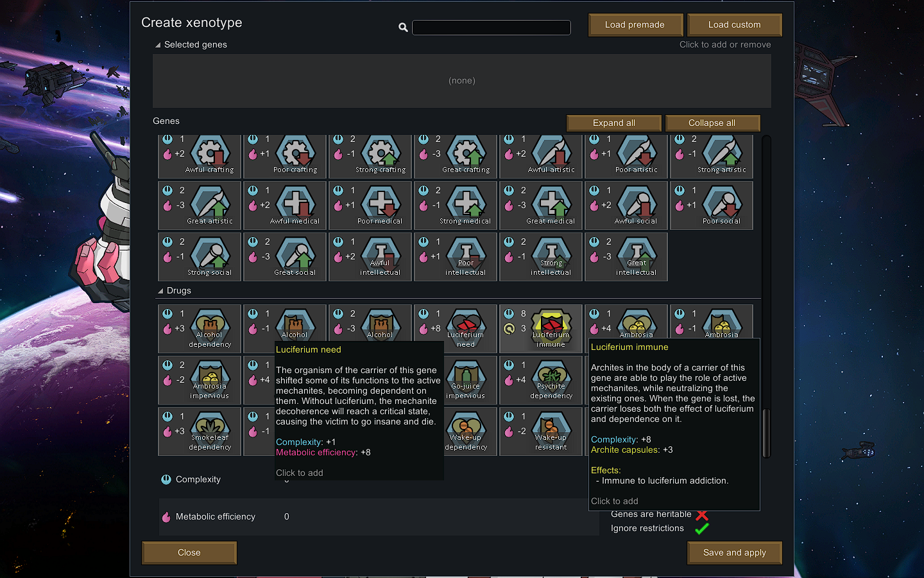This screenshot has height=578, width=924.
Task: Collapse the Drugs category
Action: coord(160,291)
